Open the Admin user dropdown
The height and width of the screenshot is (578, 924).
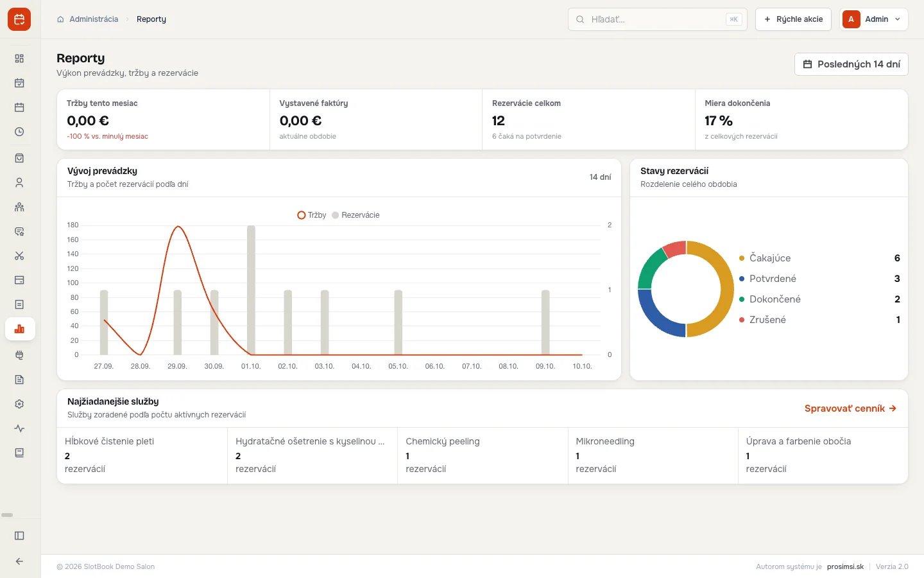[x=874, y=19]
